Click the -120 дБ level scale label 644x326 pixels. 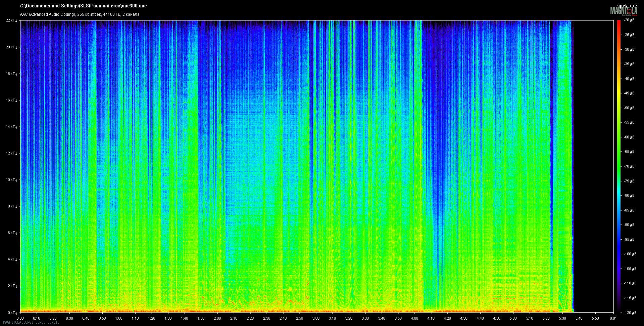(x=630, y=313)
